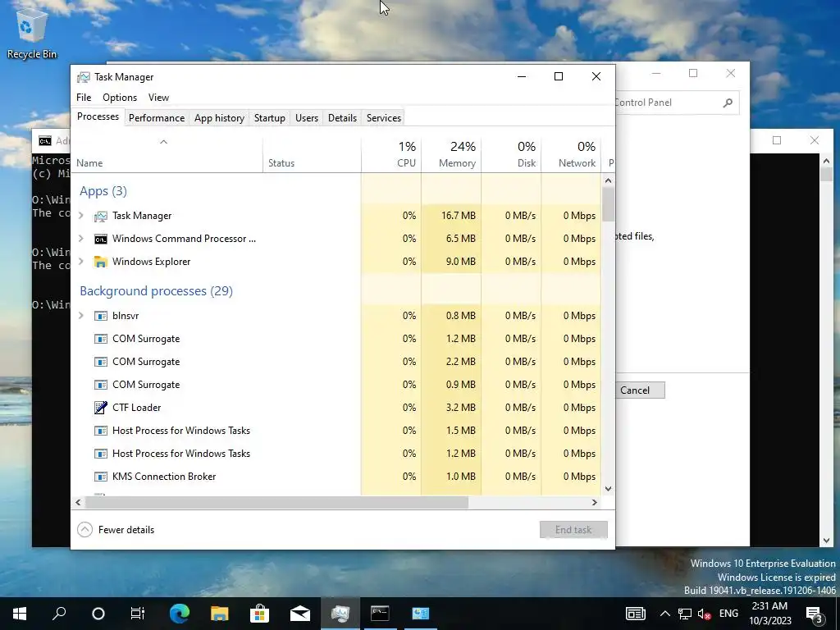Click the CTF Loader pen icon
The width and height of the screenshot is (840, 630).
click(101, 408)
